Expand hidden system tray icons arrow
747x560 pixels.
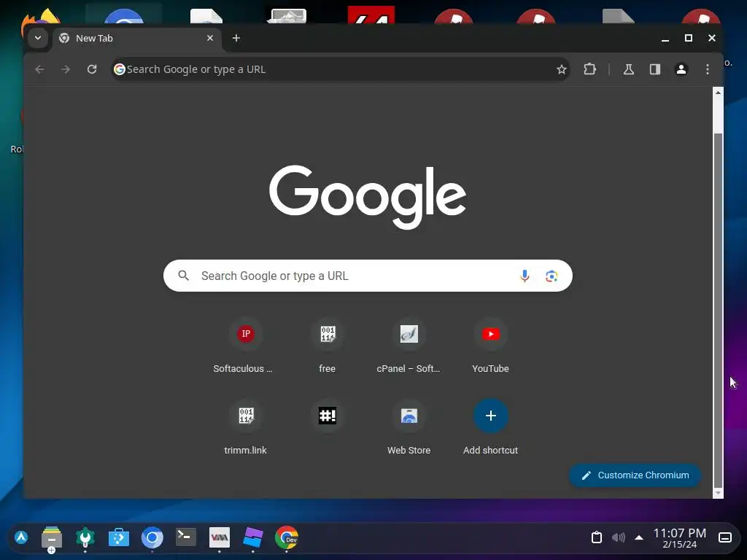click(x=639, y=537)
